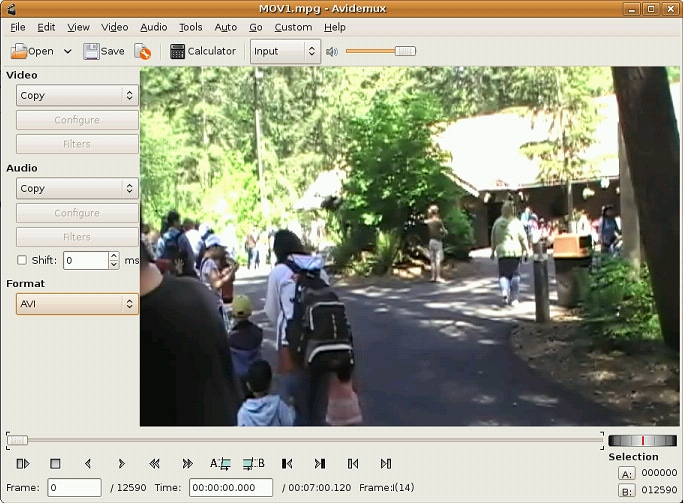
Task: Maximize the Avidemux window
Action: click(x=651, y=9)
